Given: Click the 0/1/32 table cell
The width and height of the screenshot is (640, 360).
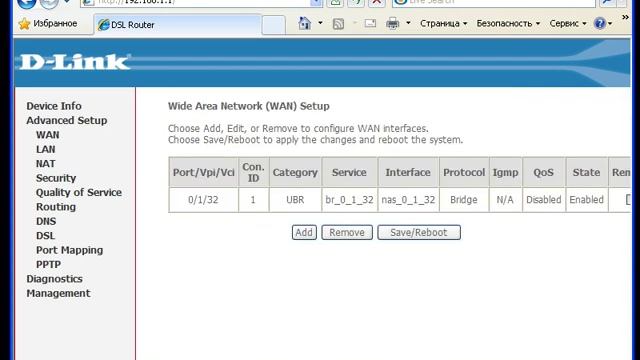Looking at the screenshot, I should [203, 200].
